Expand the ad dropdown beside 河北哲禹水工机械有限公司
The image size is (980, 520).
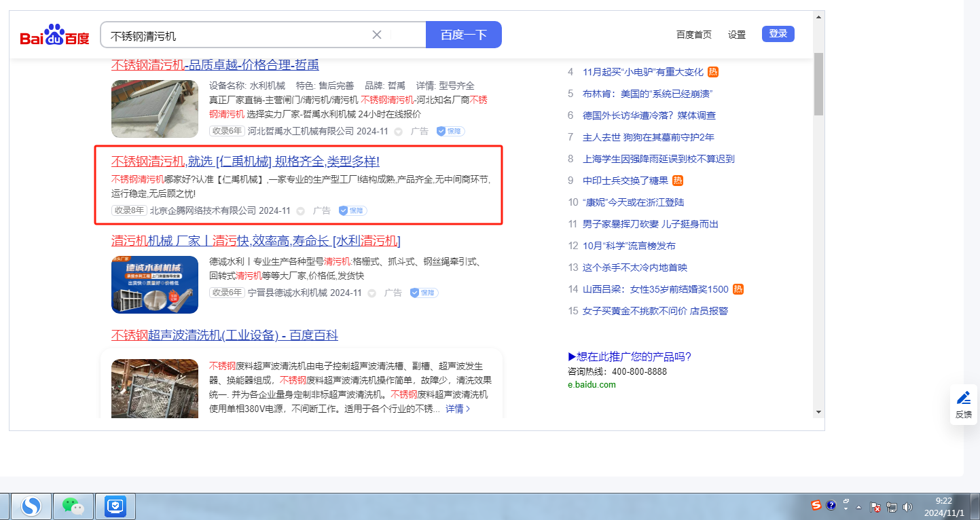399,132
